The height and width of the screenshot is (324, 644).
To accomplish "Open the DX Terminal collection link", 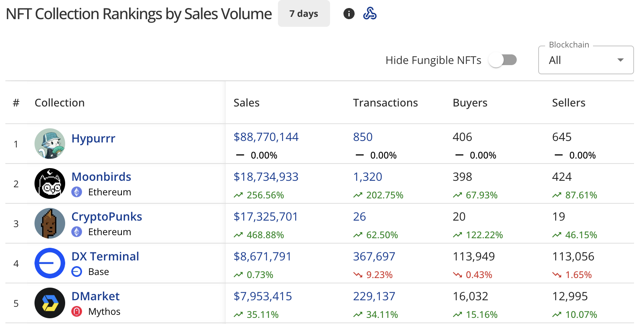I will 105,256.
